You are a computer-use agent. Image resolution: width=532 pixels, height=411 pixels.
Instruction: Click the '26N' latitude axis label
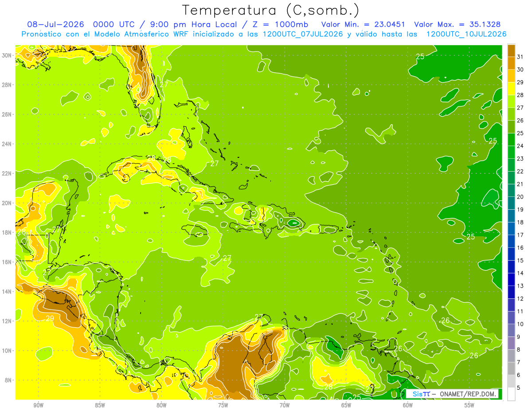[7, 114]
